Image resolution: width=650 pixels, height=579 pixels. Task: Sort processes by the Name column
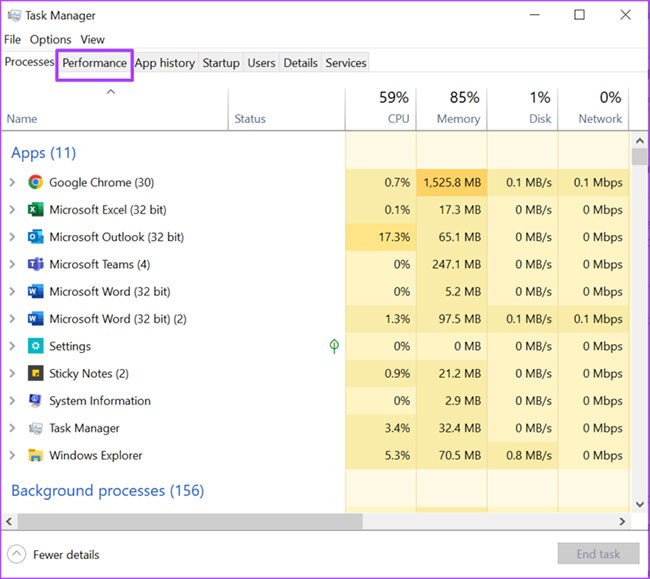114,109
